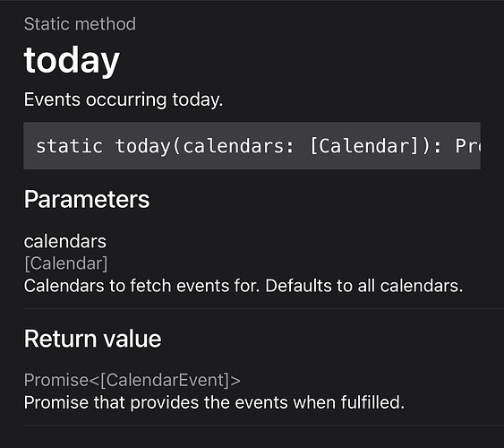Viewport: 504px width, 448px height.
Task: Click the divider line below calendars parameter
Action: click(x=263, y=309)
